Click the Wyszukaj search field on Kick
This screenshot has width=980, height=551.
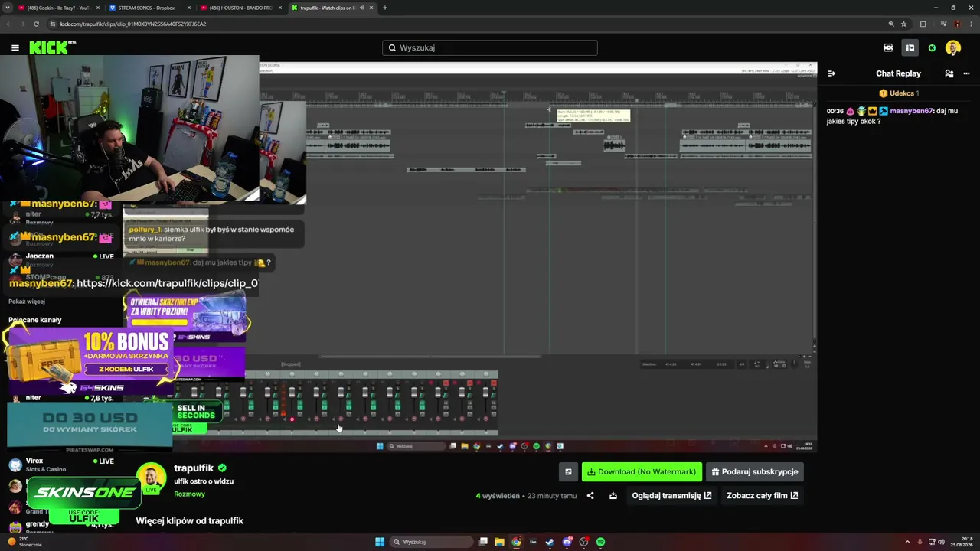pyautogui.click(x=490, y=47)
